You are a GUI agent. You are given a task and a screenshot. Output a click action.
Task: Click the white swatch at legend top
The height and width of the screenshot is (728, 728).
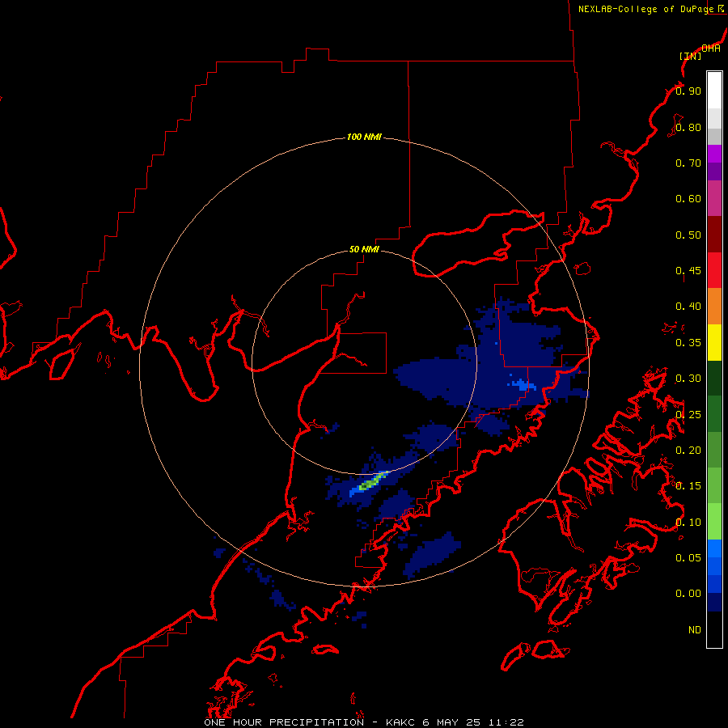click(714, 90)
